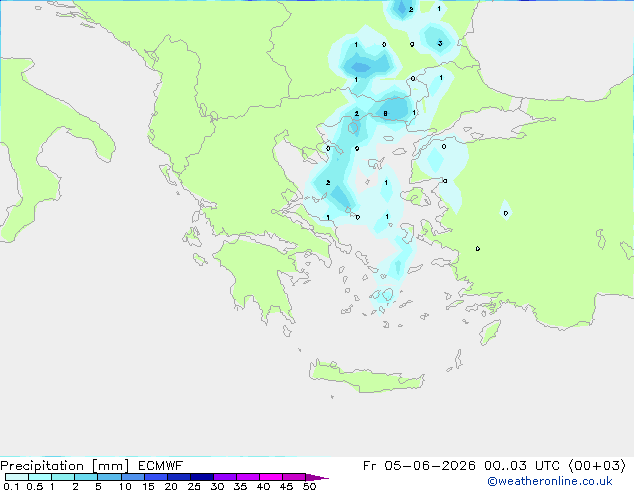634x490 pixels.
Task: Click the '3' precipitation value on map
Action: 440,43
